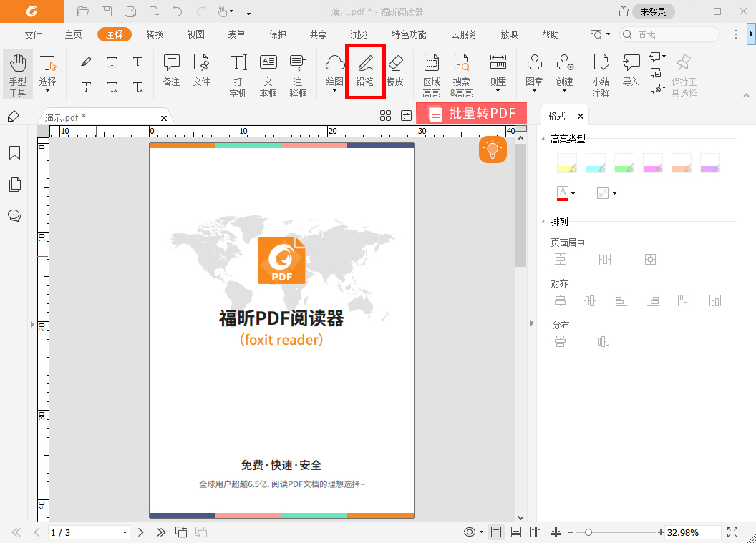Switch to the 主页 tab
Image resolution: width=756 pixels, height=543 pixels.
[74, 34]
